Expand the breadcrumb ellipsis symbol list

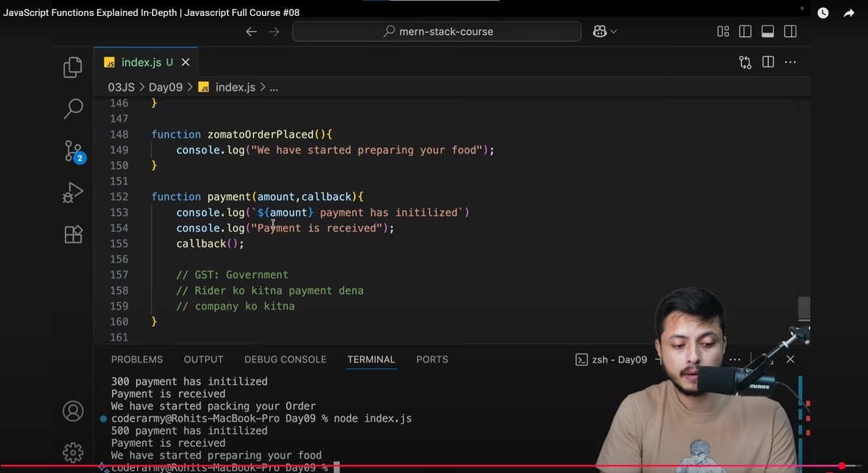click(x=274, y=88)
